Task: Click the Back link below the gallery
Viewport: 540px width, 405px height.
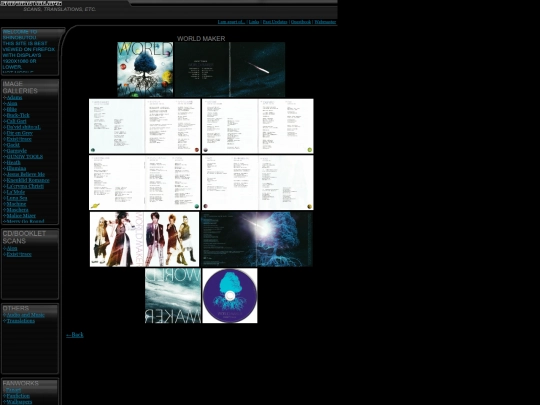Action: [x=75, y=334]
